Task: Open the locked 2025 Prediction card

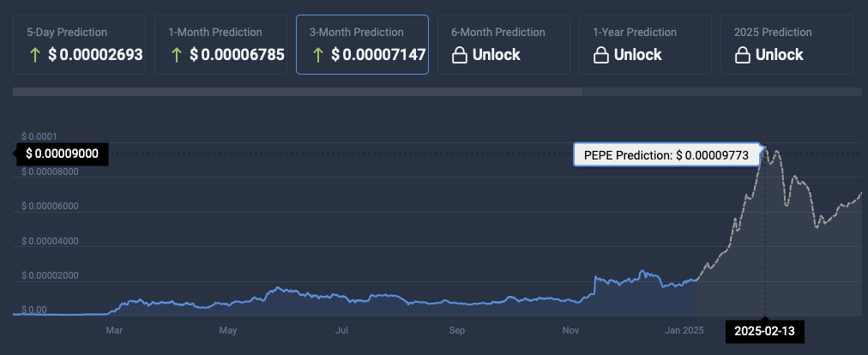Action: [x=787, y=45]
